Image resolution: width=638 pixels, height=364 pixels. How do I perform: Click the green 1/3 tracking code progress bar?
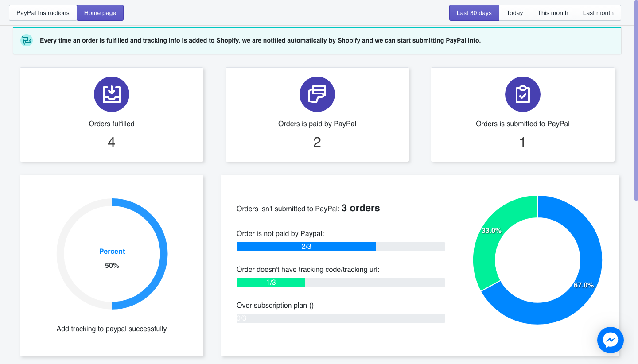point(271,283)
